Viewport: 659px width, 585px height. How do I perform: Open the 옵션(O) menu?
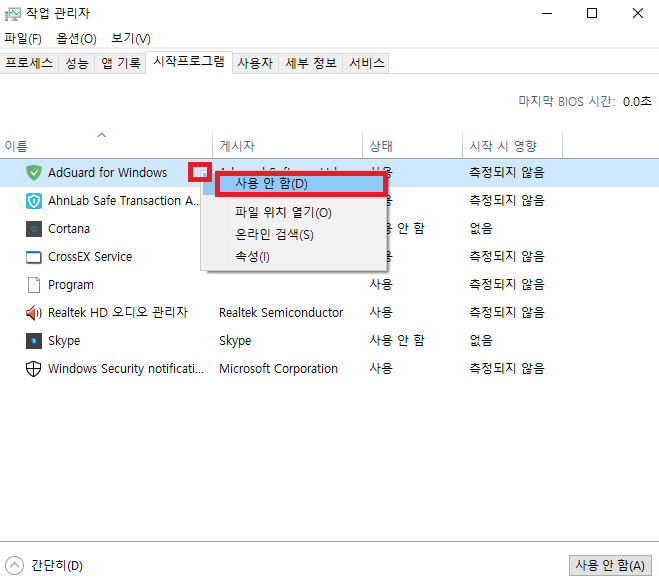click(76, 39)
